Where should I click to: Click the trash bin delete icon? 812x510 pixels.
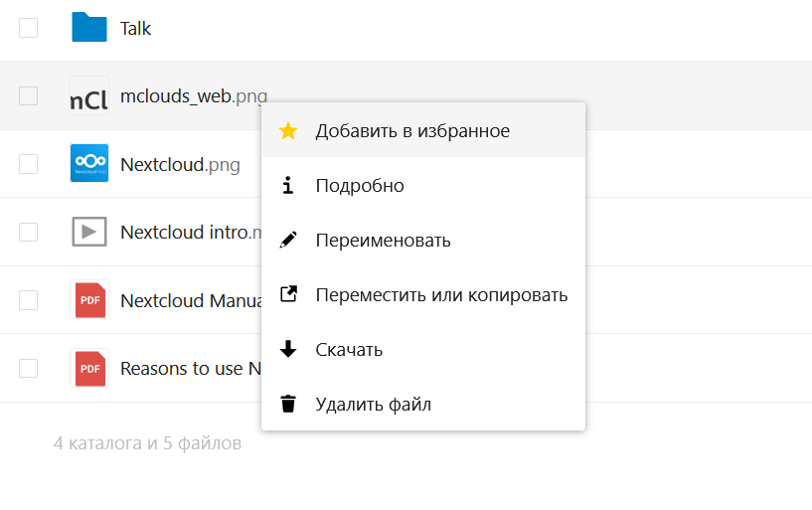[x=288, y=404]
